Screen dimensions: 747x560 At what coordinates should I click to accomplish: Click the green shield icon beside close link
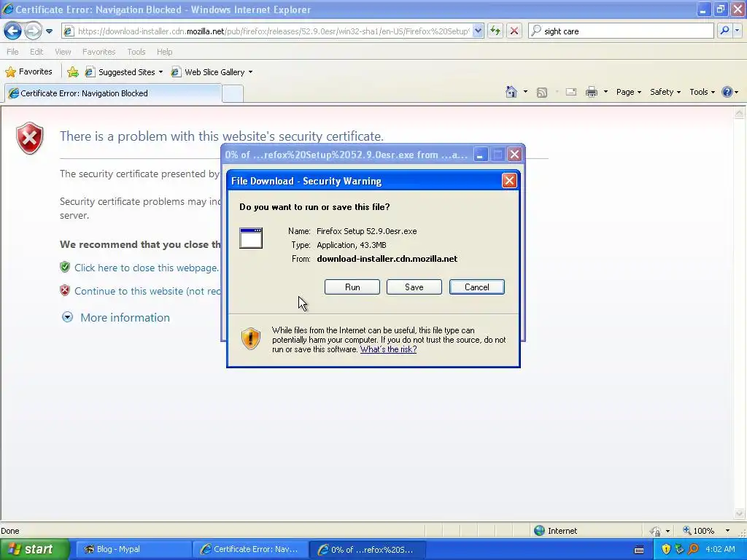[65, 267]
